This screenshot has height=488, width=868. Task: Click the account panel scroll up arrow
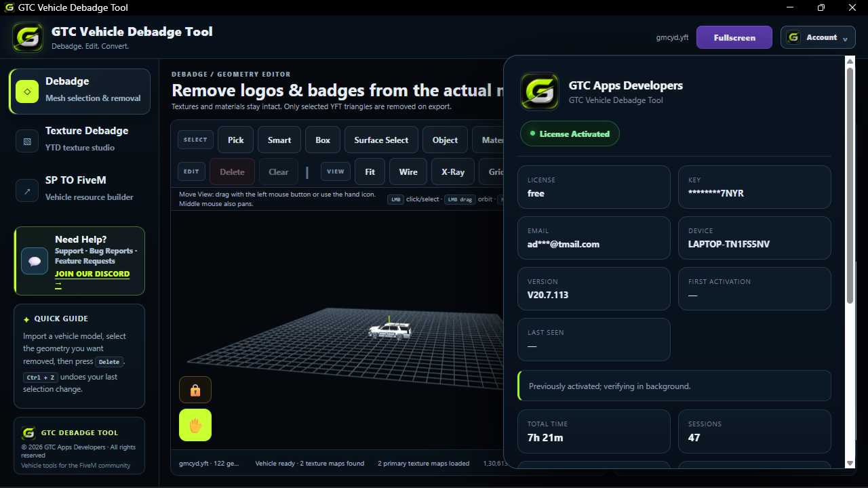coord(850,61)
